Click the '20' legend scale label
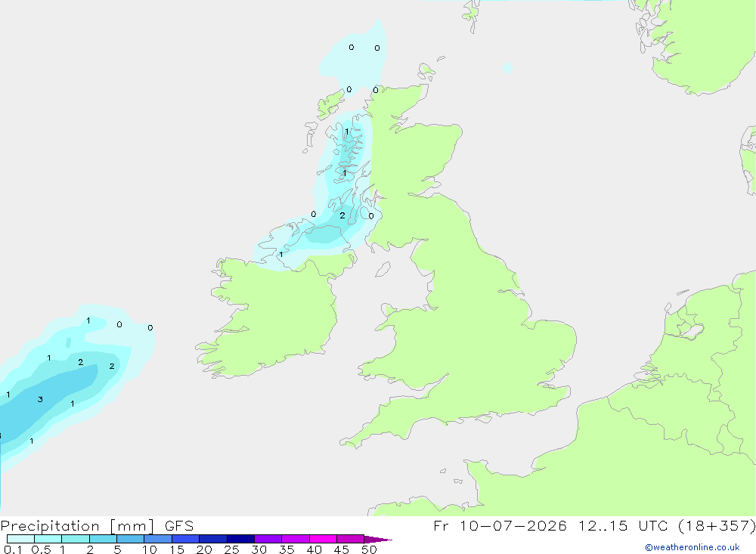 click(x=204, y=549)
